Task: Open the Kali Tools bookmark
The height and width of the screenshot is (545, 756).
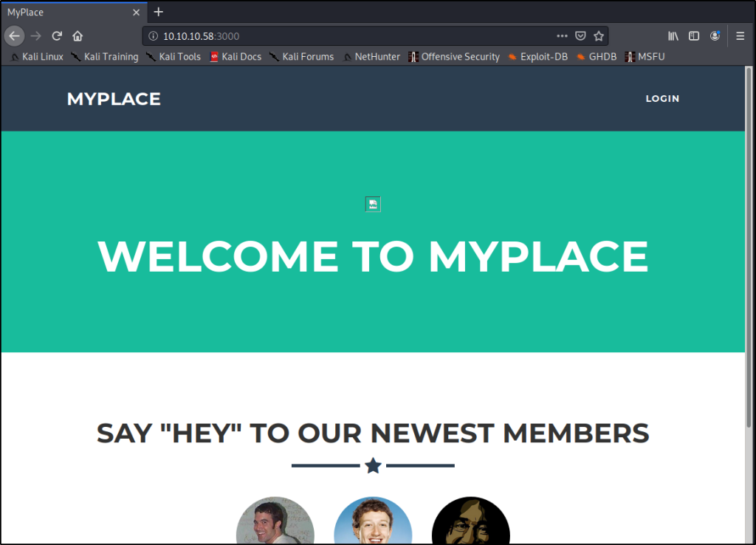Action: coord(173,57)
